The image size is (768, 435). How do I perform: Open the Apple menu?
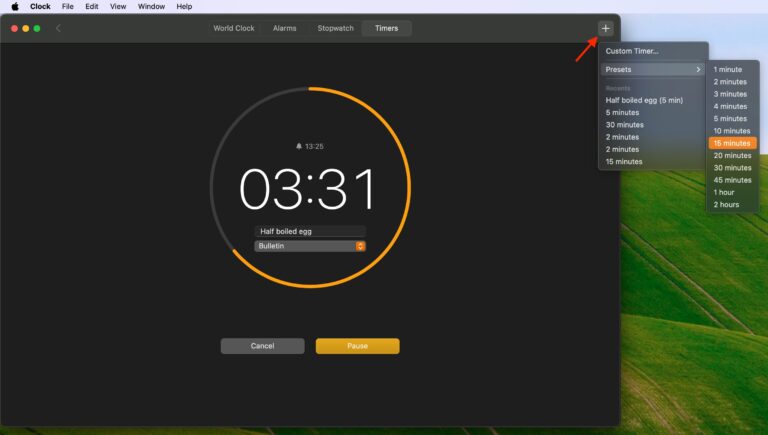coord(15,6)
